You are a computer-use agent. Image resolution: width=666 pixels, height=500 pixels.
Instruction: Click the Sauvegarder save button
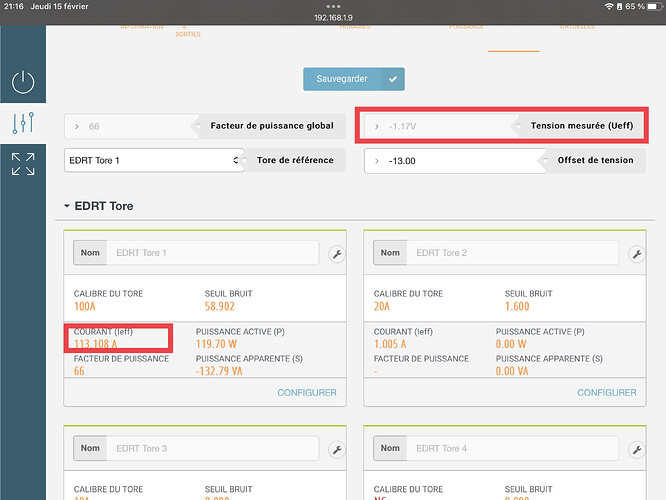pyautogui.click(x=353, y=79)
